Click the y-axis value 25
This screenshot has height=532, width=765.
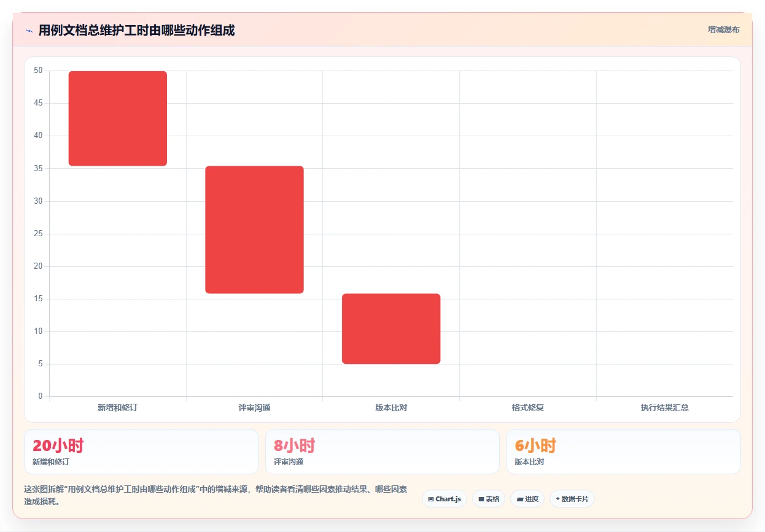point(38,234)
